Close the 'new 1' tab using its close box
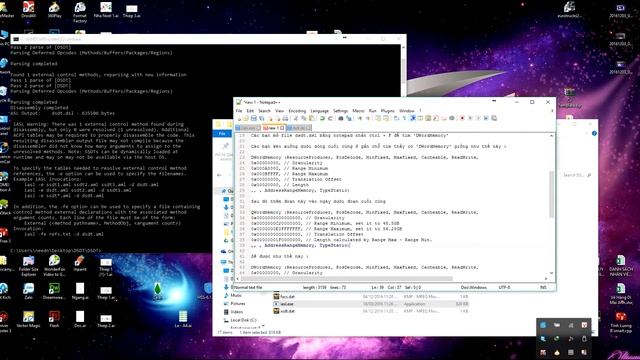 coord(282,128)
